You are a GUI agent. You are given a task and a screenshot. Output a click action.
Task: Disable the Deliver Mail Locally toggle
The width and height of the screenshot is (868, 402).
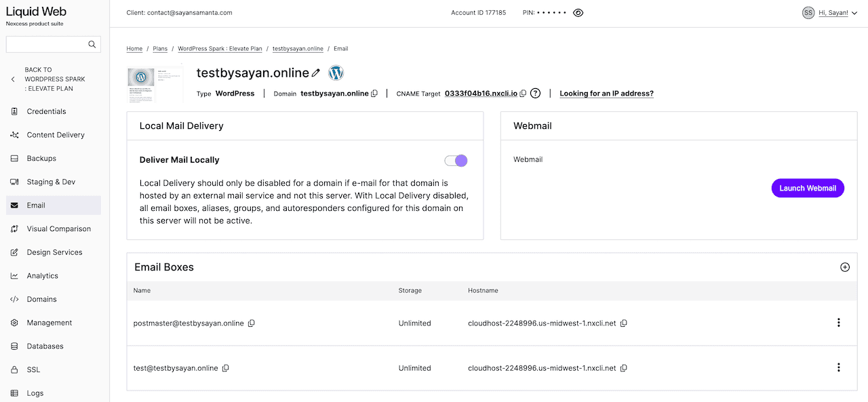[456, 161]
